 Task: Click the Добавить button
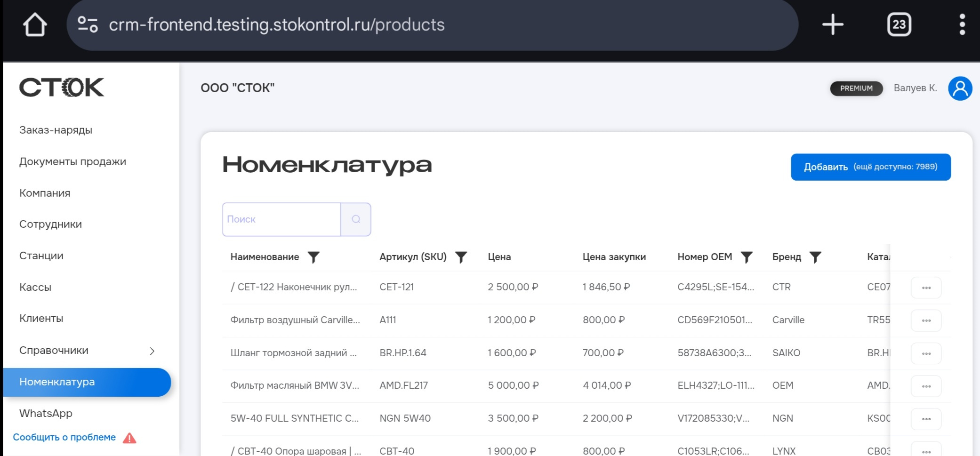click(870, 167)
